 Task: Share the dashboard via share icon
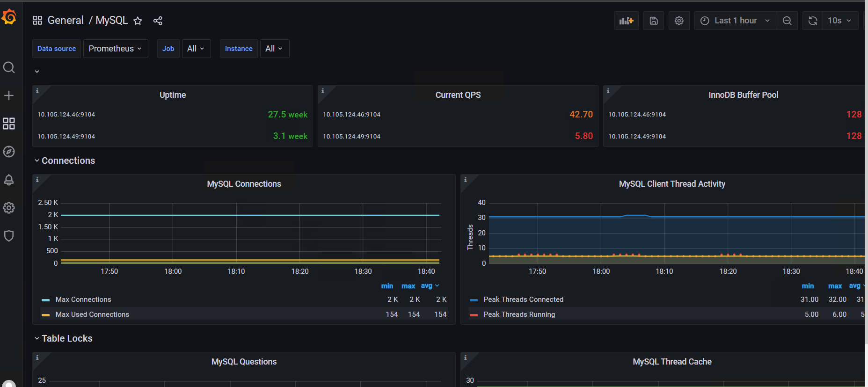(x=158, y=21)
